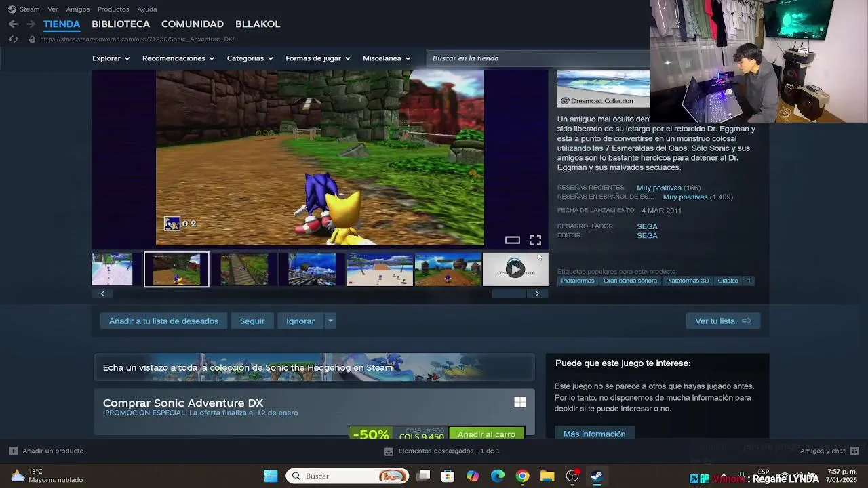The image size is (868, 488).
Task: Click the Seguir button
Action: pos(252,321)
